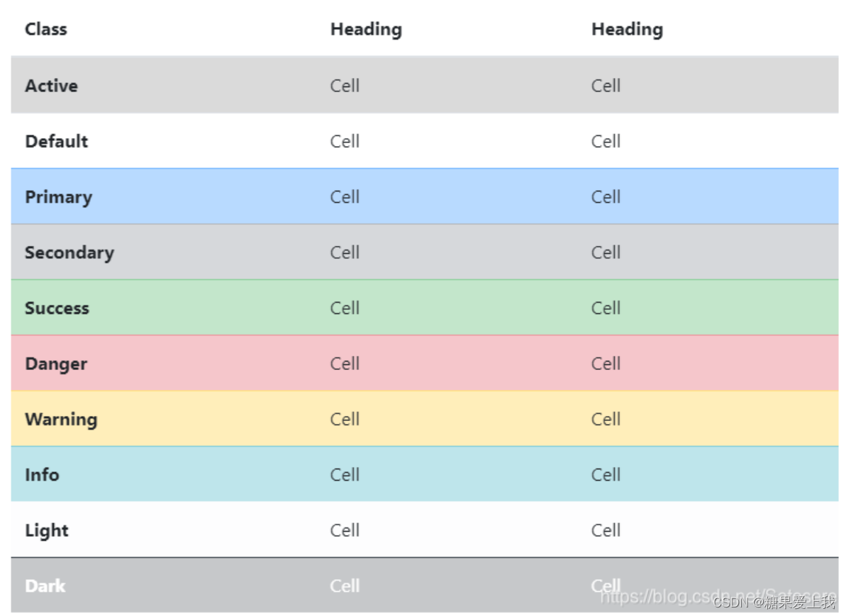846x616 pixels.
Task: Click the Class column header
Action: pyautogui.click(x=46, y=29)
